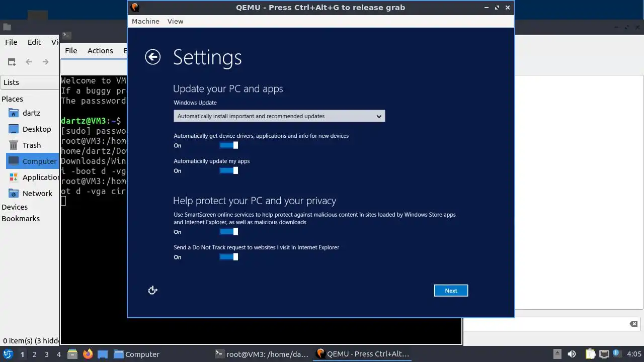This screenshot has height=362, width=644.
Task: Toggle Do Not Track request switch
Action: pos(229,257)
